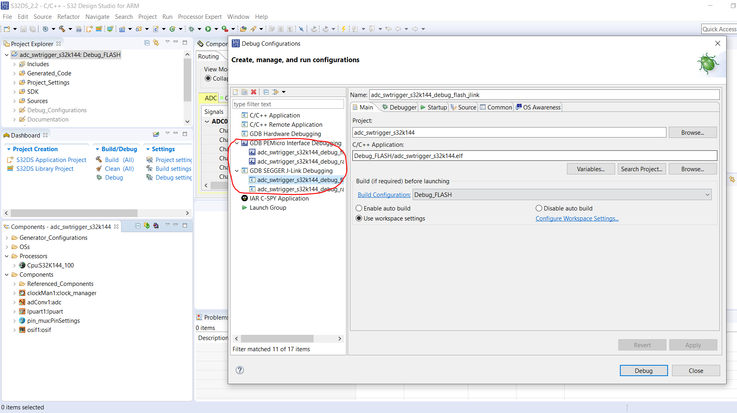Open S32DS Library Project from Dashboard

(45, 169)
